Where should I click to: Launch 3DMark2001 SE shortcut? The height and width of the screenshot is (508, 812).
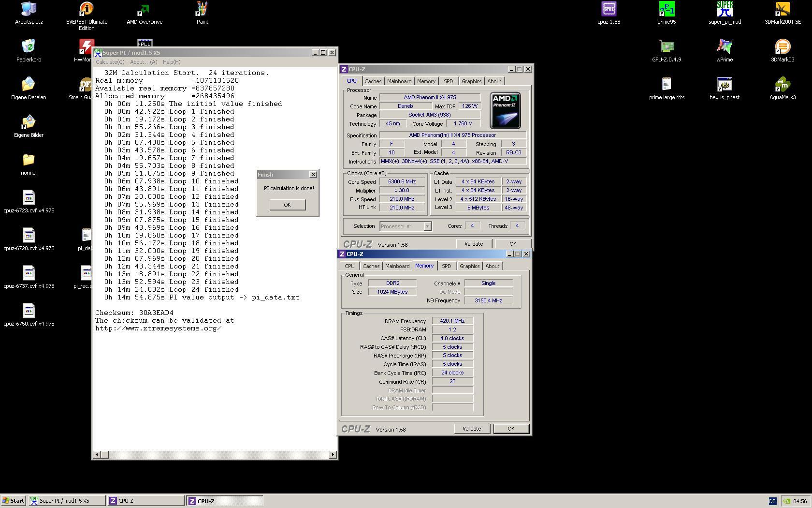[x=783, y=13]
